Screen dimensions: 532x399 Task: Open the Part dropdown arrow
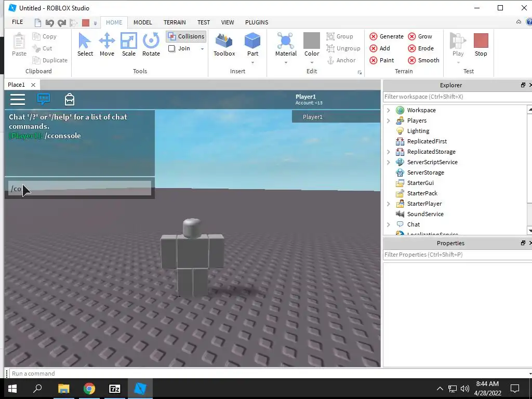click(x=253, y=62)
